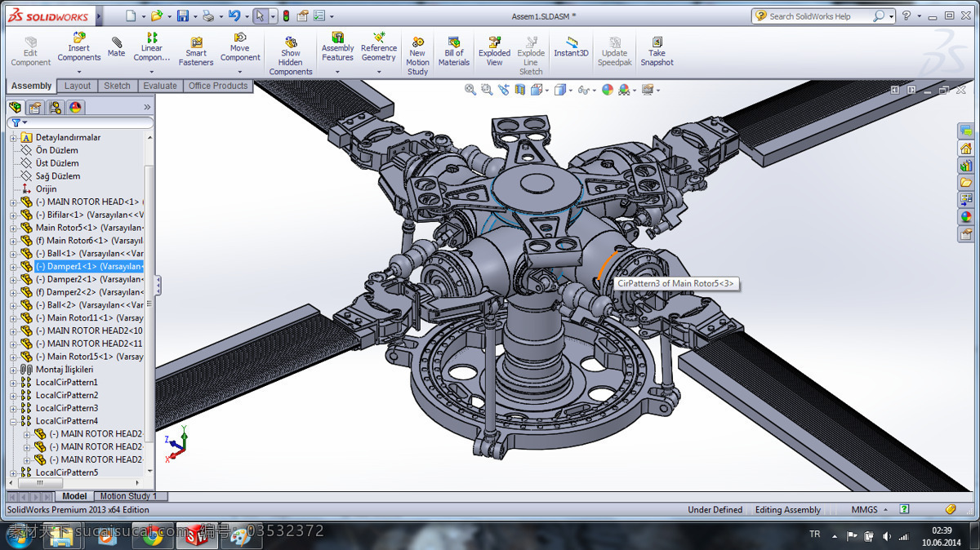Expand the Montaj İlişkileri node
Image resolution: width=980 pixels, height=550 pixels.
pyautogui.click(x=13, y=370)
